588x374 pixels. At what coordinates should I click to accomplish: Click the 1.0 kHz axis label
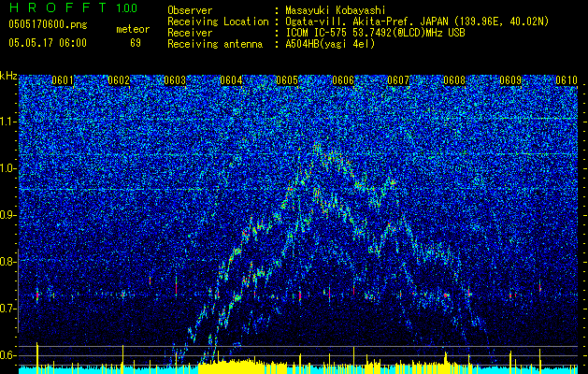tap(7, 168)
